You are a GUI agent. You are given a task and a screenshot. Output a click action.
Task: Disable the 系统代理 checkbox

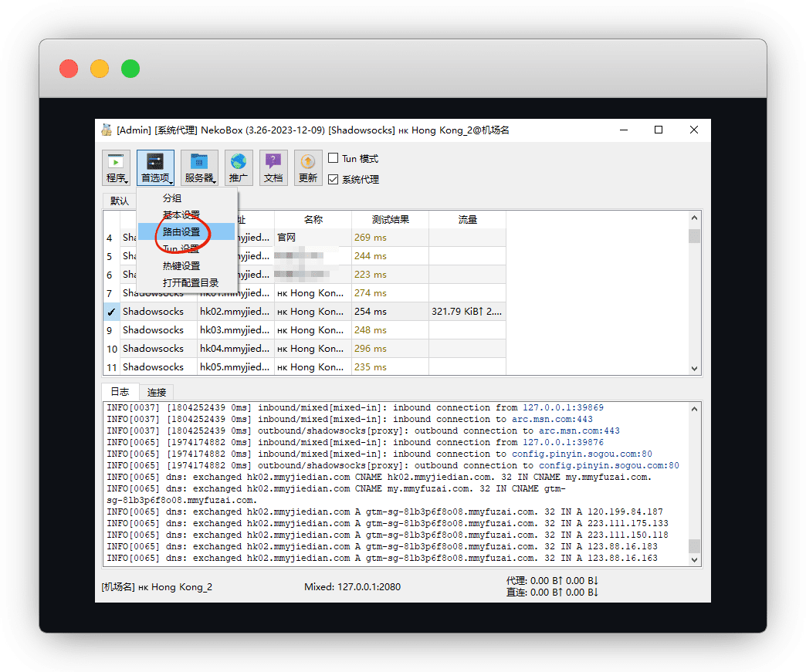(x=334, y=180)
